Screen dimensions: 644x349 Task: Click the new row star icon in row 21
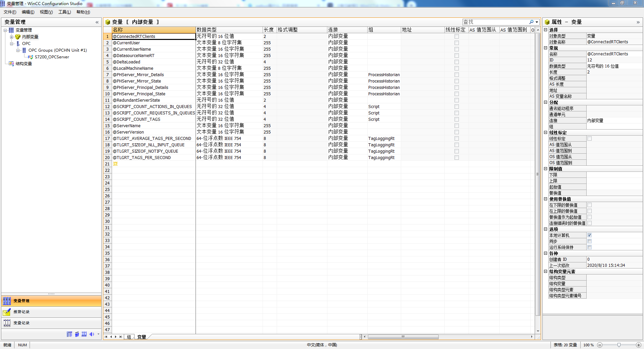pyautogui.click(x=115, y=164)
